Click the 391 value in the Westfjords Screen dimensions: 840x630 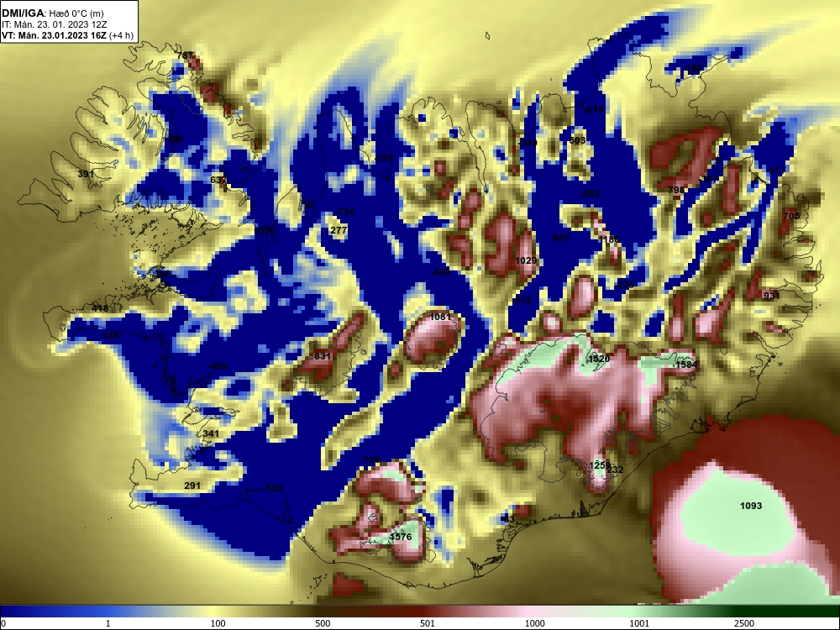tap(85, 174)
